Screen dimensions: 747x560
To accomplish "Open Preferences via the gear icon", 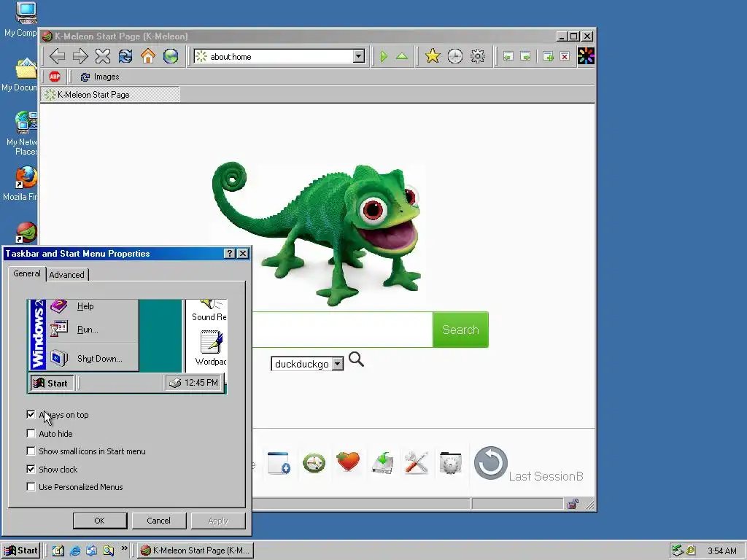I will click(478, 56).
